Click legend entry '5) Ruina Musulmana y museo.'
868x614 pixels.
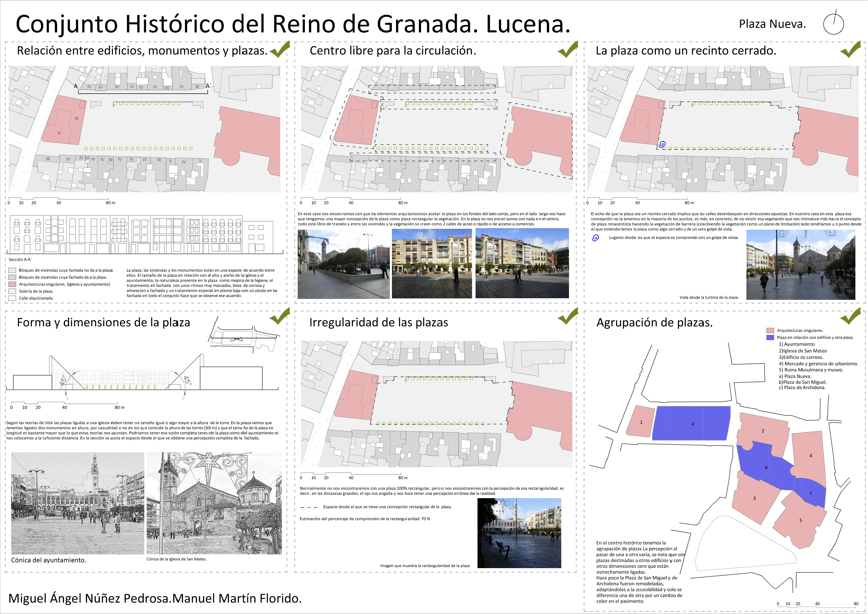click(811, 370)
